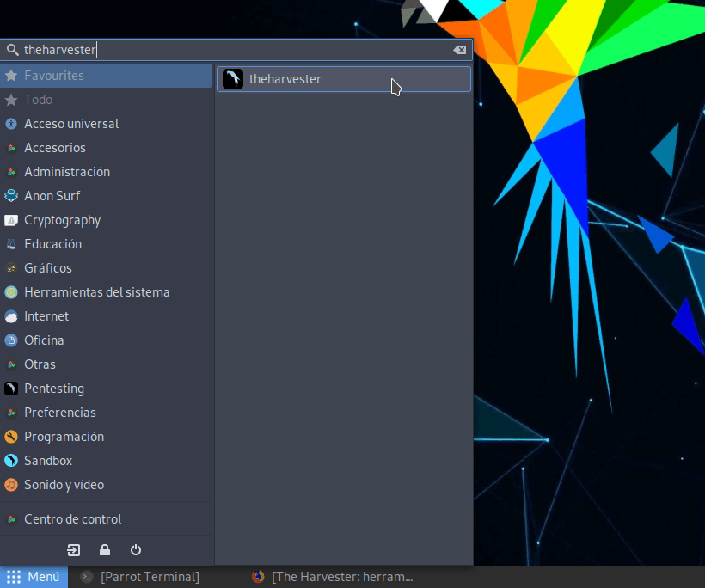The width and height of the screenshot is (705, 588).
Task: Click the lock screen padlock icon
Action: click(x=104, y=549)
